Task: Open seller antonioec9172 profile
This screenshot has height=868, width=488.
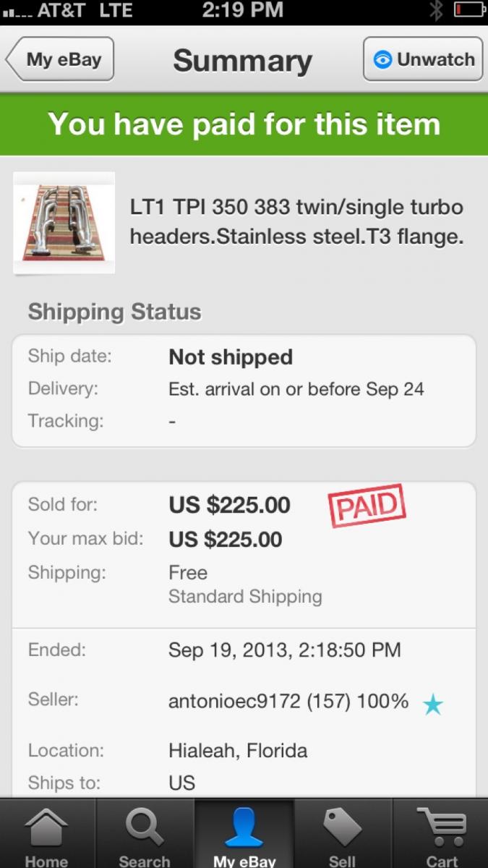Action: 288,701
